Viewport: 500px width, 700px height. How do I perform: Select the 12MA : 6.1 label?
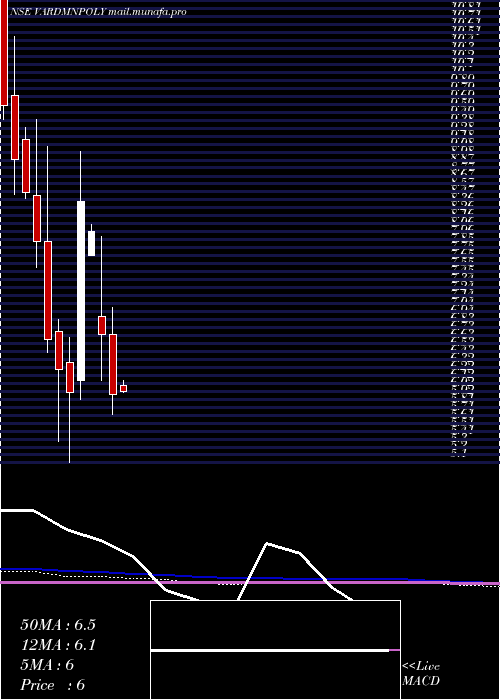coord(58,645)
